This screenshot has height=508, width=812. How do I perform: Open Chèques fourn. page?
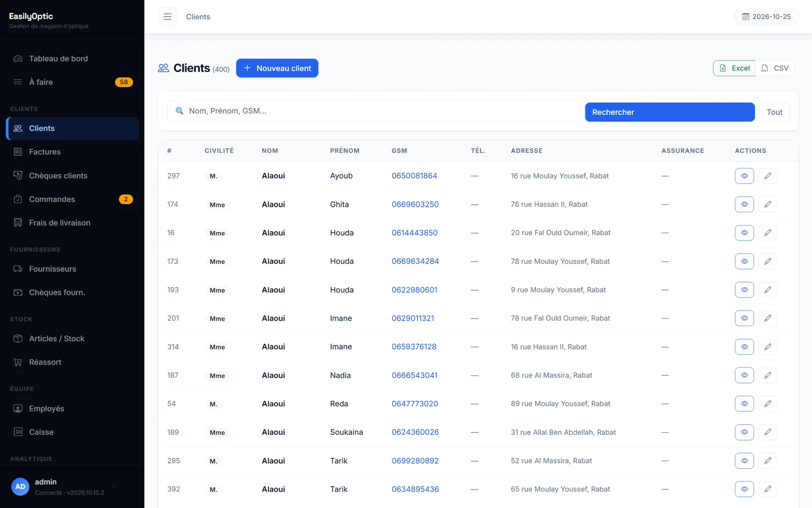72,293
